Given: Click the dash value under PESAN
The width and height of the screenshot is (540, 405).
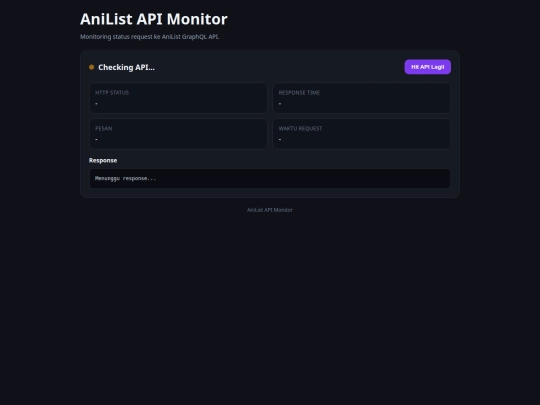Looking at the screenshot, I should (96, 139).
